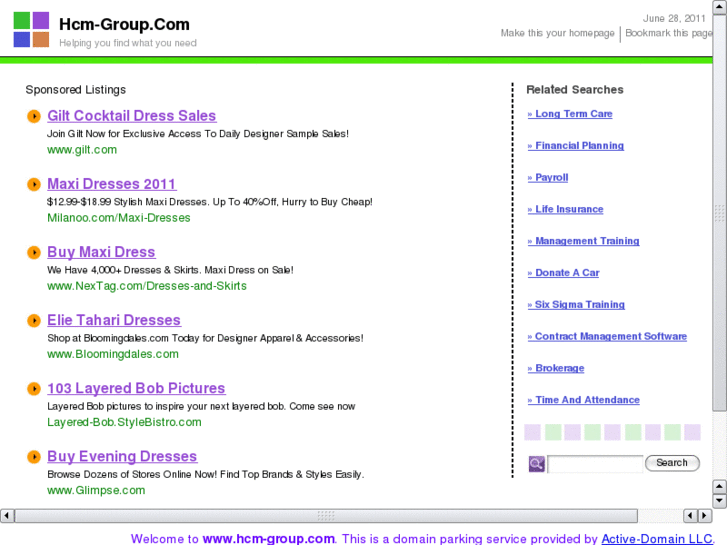Visit the www.Bloomingdales.com URL link
This screenshot has height=545, width=727.
click(x=113, y=354)
